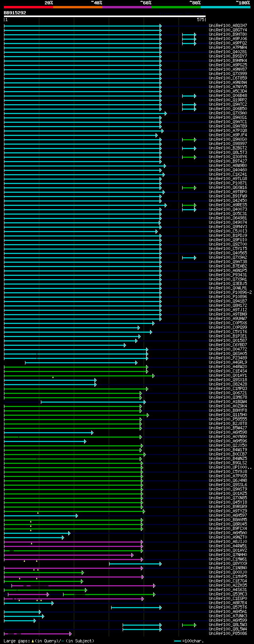Select the UniRef100_B2BGT2 label

tap(228, 148)
